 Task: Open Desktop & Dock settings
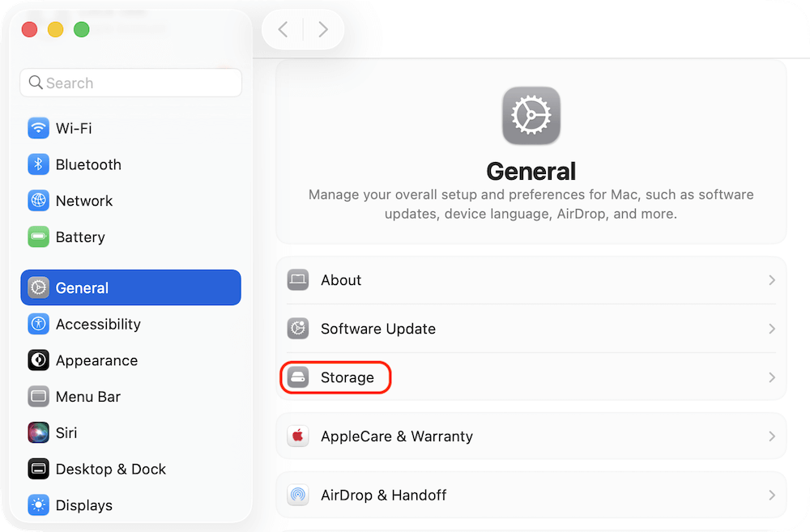point(38,469)
